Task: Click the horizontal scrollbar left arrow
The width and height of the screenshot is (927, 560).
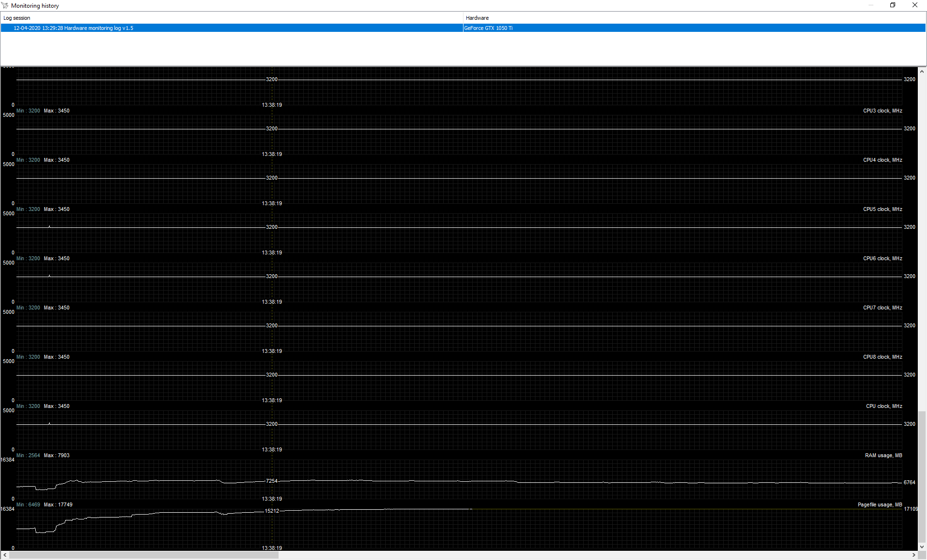Action: click(x=5, y=555)
